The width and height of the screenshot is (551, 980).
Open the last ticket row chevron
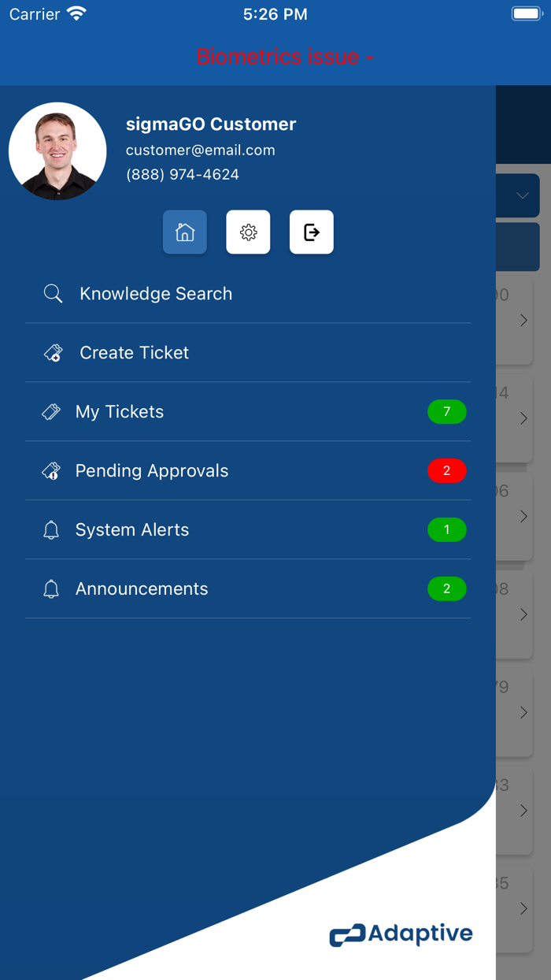coord(523,909)
